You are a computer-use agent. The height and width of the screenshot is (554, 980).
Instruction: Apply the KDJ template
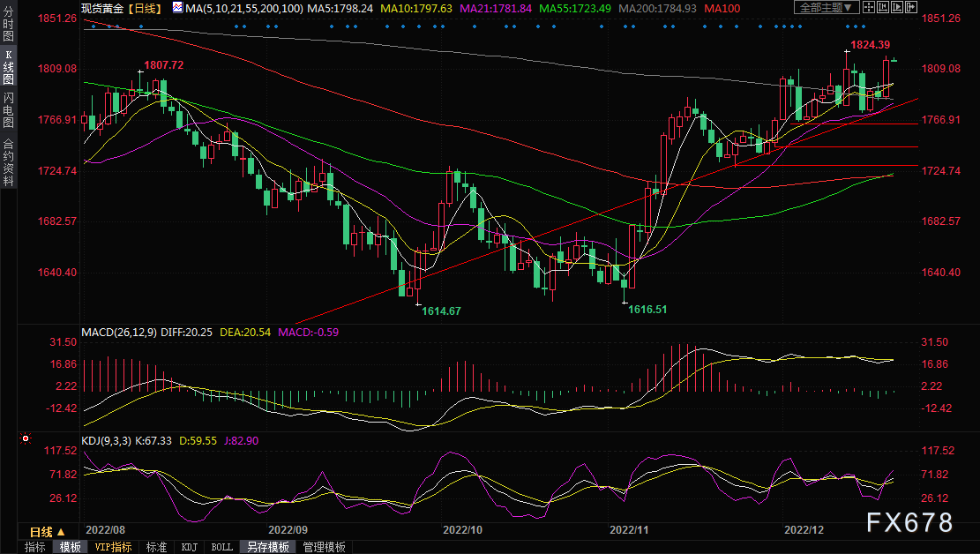click(190, 547)
